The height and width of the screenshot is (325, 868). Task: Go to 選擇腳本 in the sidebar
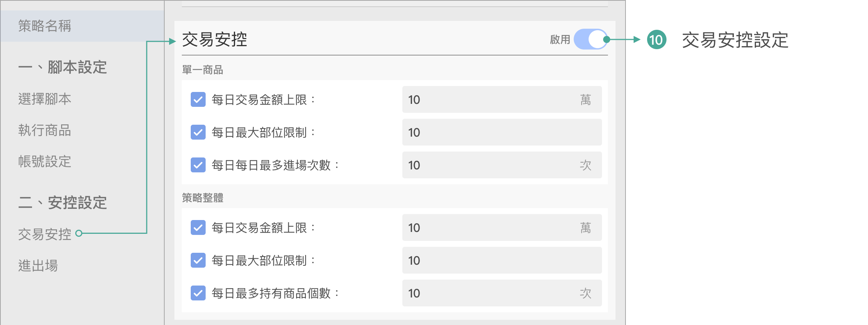45,99
